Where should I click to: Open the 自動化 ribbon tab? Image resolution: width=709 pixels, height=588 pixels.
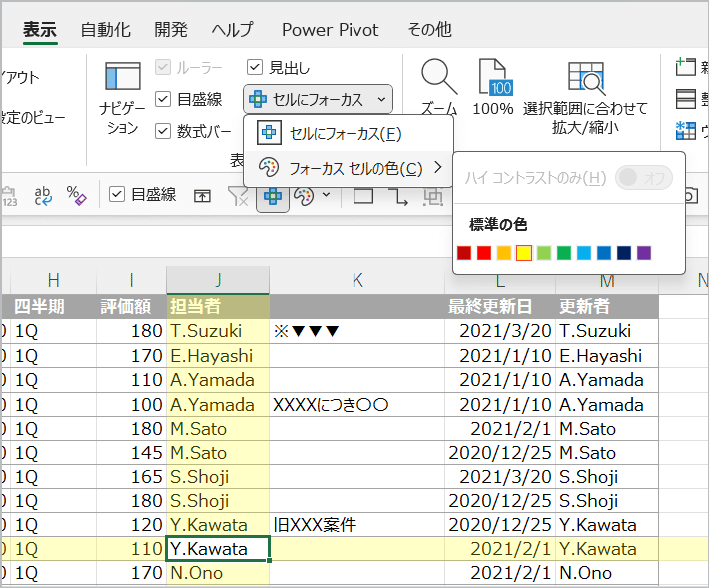pyautogui.click(x=106, y=30)
